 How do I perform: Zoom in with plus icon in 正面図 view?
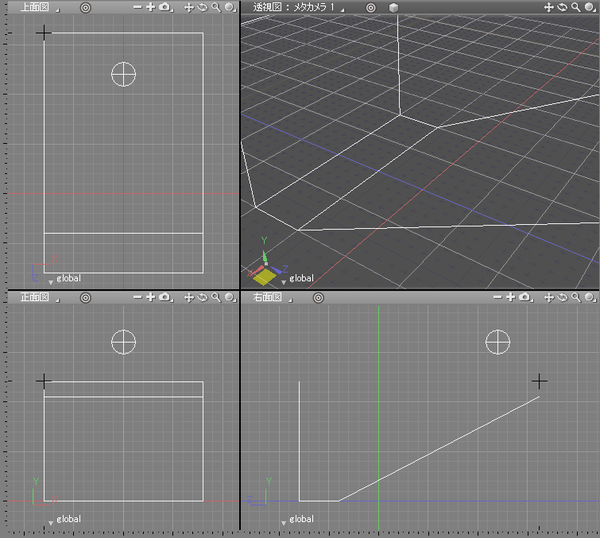tap(150, 297)
